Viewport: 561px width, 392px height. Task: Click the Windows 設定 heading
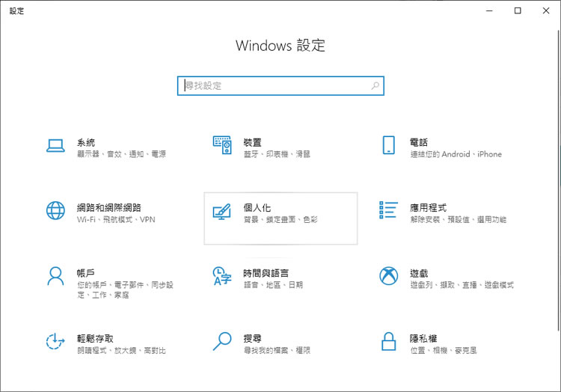280,46
